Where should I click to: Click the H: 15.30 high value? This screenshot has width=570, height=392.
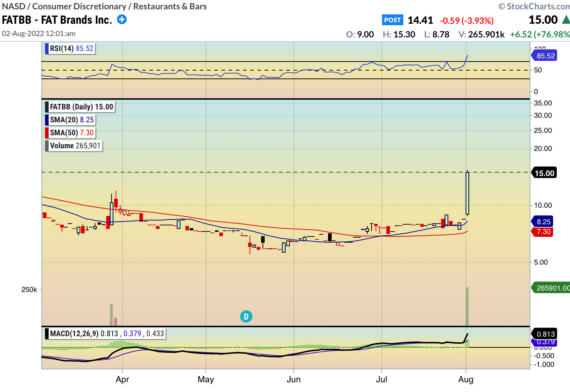(x=399, y=35)
